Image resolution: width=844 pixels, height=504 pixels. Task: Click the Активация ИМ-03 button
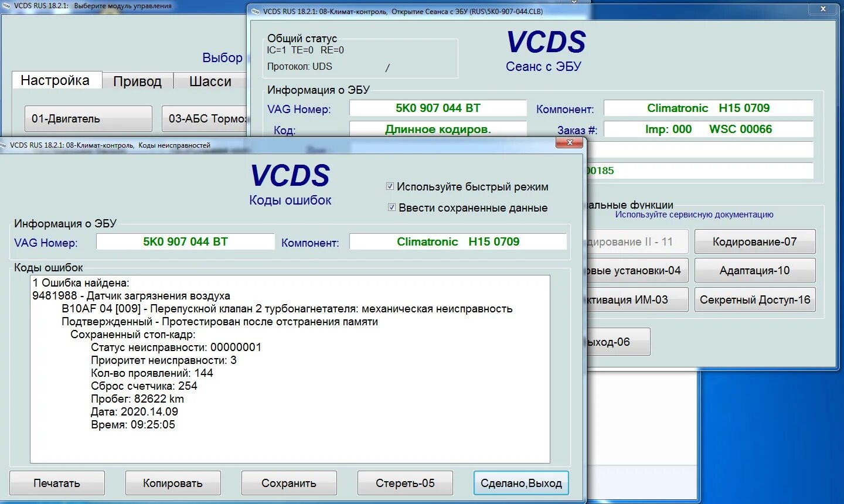pos(637,299)
